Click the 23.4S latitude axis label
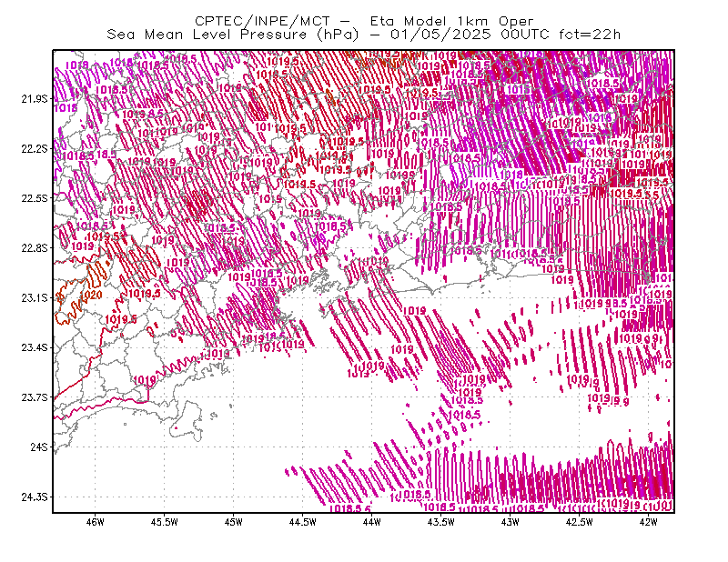 coord(35,347)
